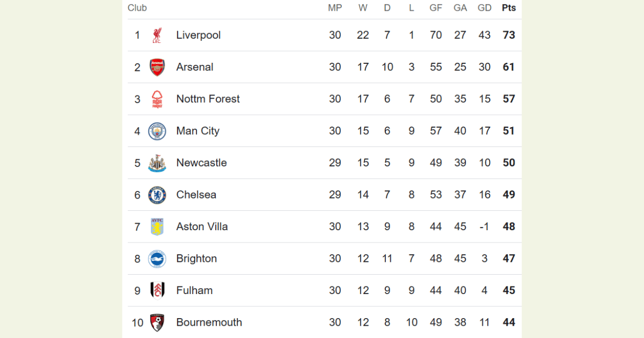Select the Aston Villa crest icon
Screen dimensions: 644x338
click(157, 227)
